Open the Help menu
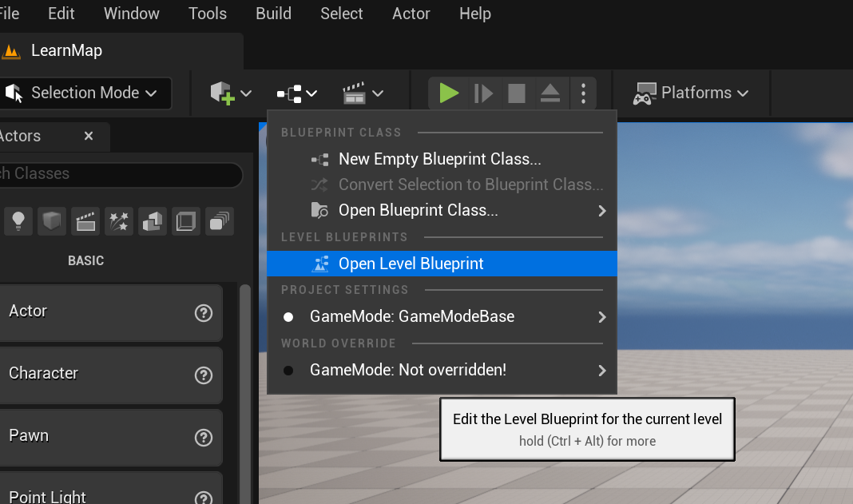Image resolution: width=853 pixels, height=504 pixels. coord(475,13)
